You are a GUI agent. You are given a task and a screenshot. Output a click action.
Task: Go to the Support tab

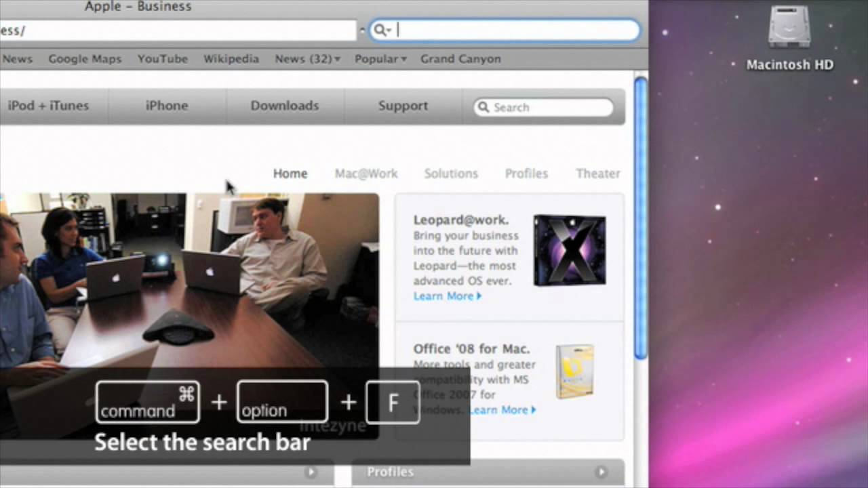coord(403,106)
